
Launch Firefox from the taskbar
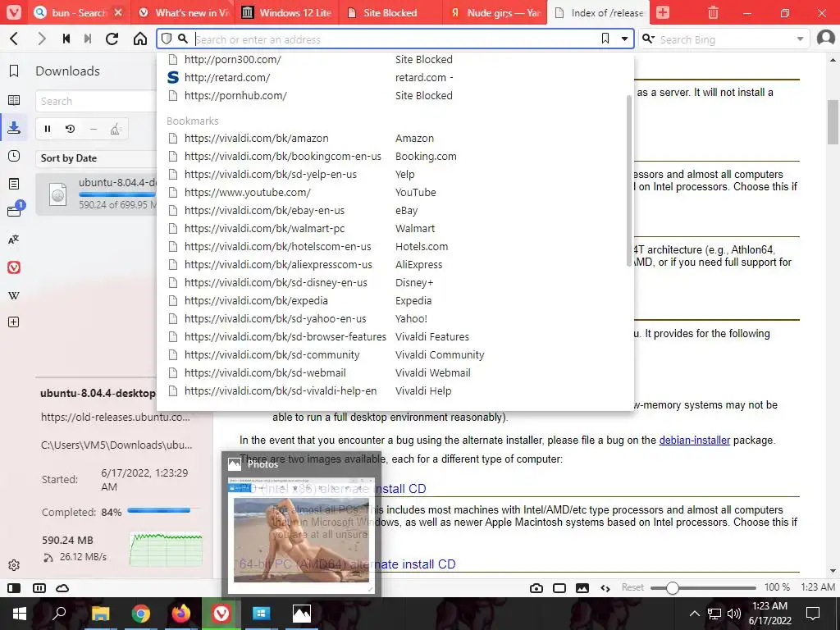[181, 614]
